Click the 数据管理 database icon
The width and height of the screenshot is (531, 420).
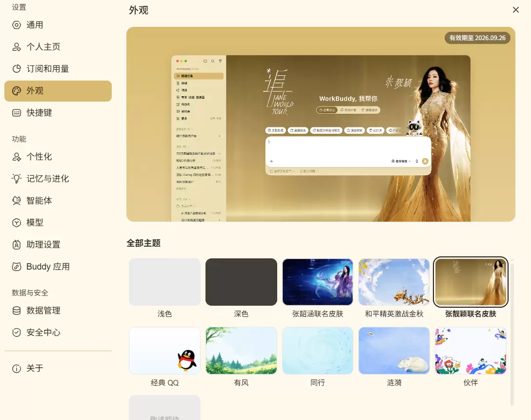click(x=17, y=311)
